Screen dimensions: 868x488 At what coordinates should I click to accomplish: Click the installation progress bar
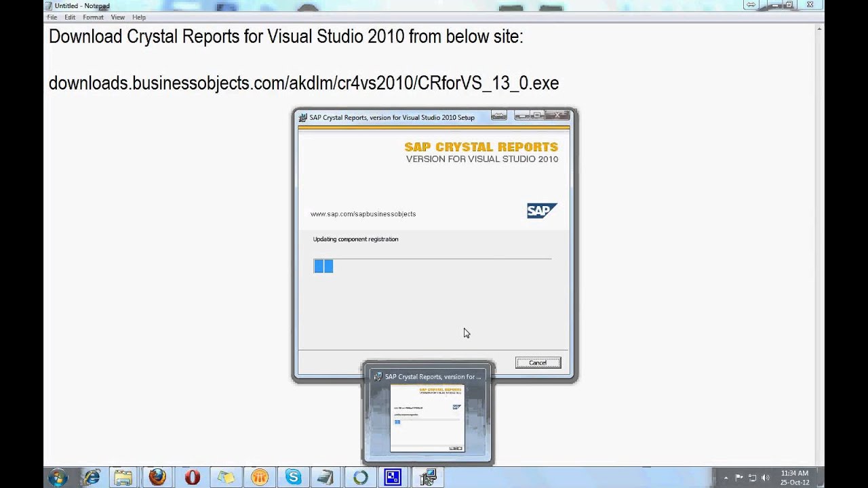point(432,266)
